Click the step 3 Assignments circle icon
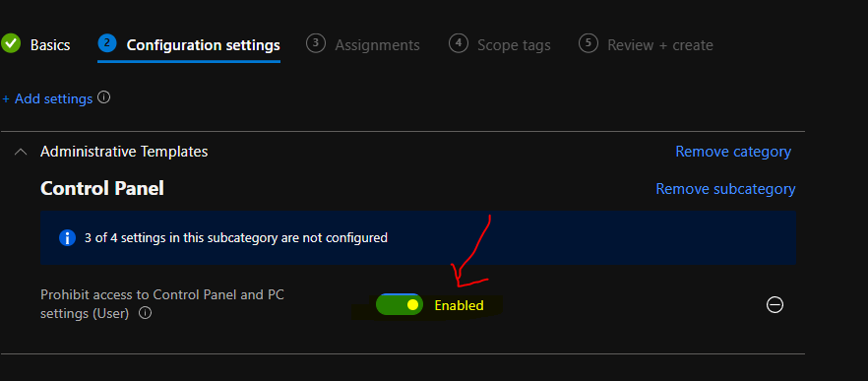Screen dimensions: 868x381 (316, 43)
